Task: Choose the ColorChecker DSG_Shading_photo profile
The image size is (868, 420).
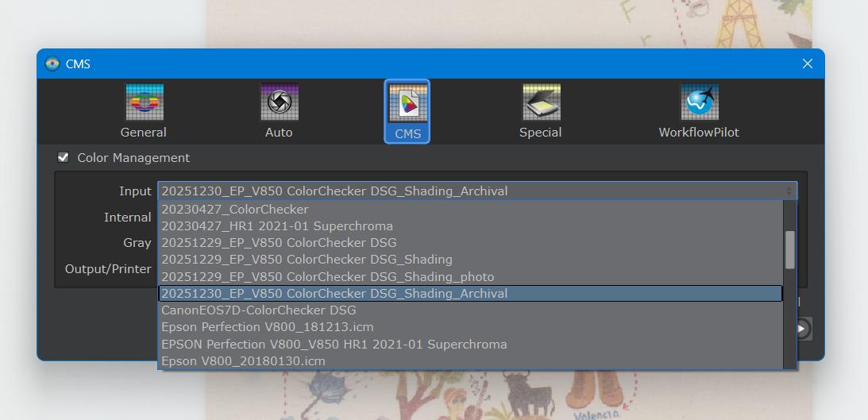Action: point(327,277)
